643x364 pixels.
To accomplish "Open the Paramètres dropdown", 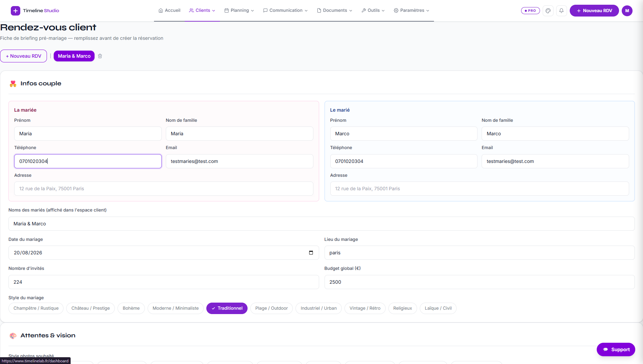I will (x=411, y=10).
